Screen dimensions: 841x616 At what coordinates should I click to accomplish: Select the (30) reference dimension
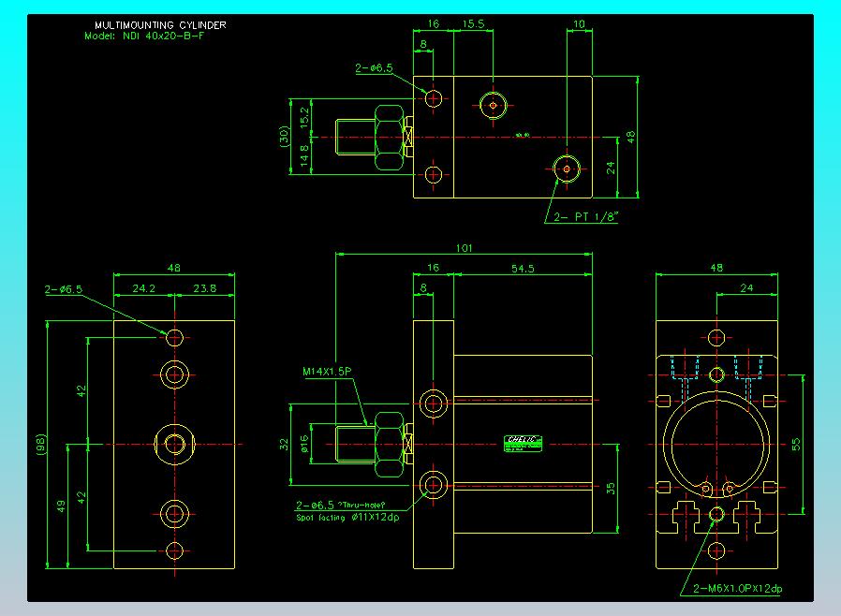(x=285, y=136)
